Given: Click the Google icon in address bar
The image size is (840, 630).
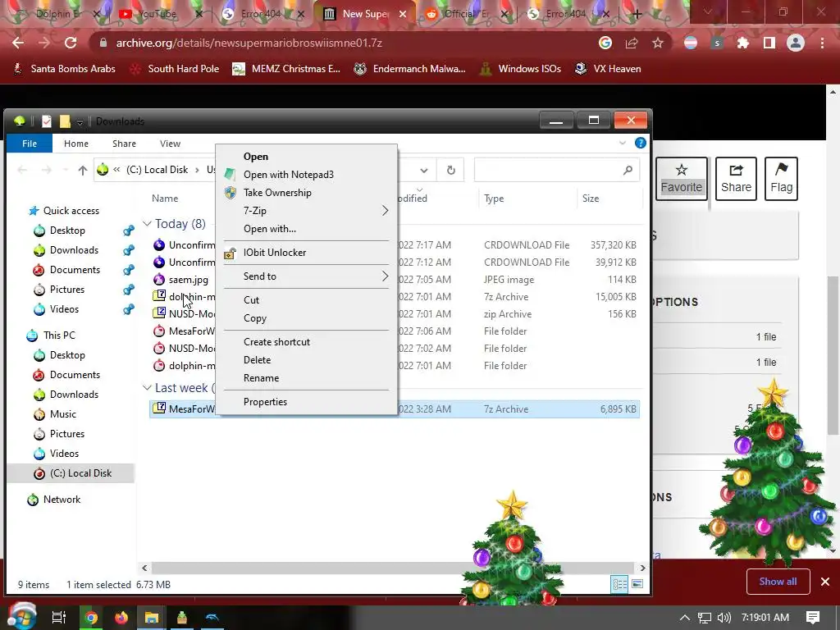Looking at the screenshot, I should pyautogui.click(x=605, y=43).
